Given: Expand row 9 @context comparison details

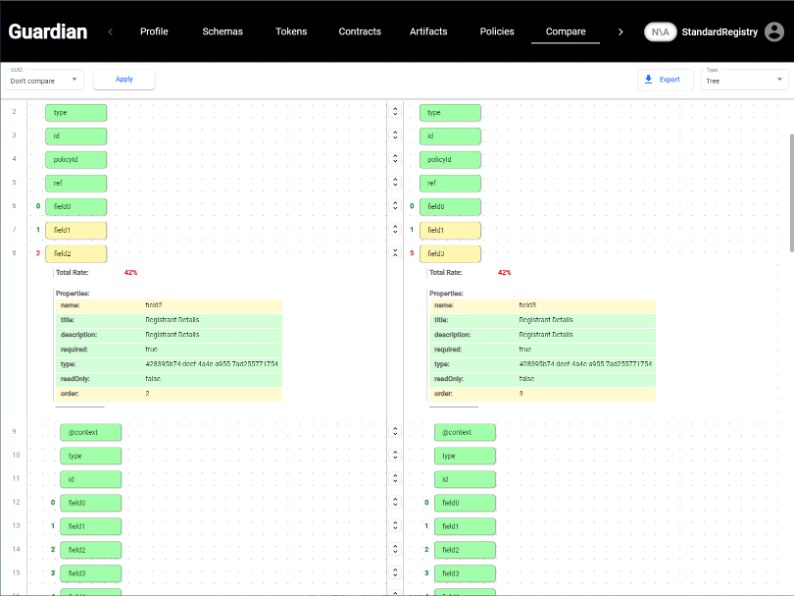Looking at the screenshot, I should [395, 432].
